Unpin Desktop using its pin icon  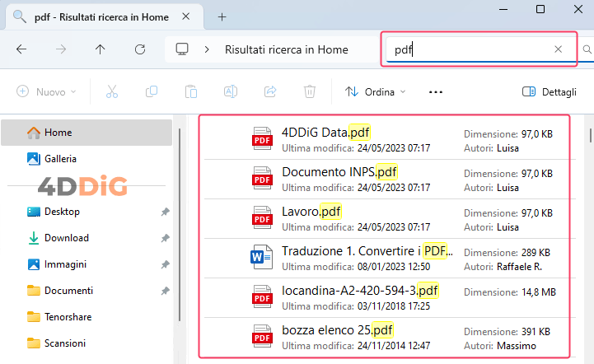(x=165, y=212)
